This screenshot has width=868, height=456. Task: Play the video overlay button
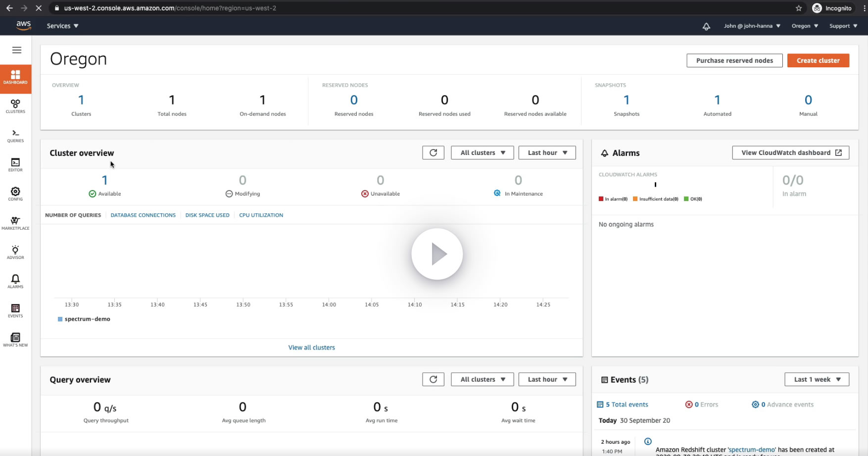coord(437,254)
